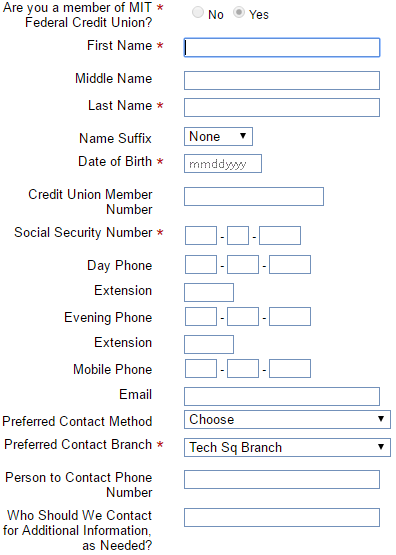The width and height of the screenshot is (396, 555).
Task: Select the Date of Birth mmddyyyy field
Action: point(223,164)
